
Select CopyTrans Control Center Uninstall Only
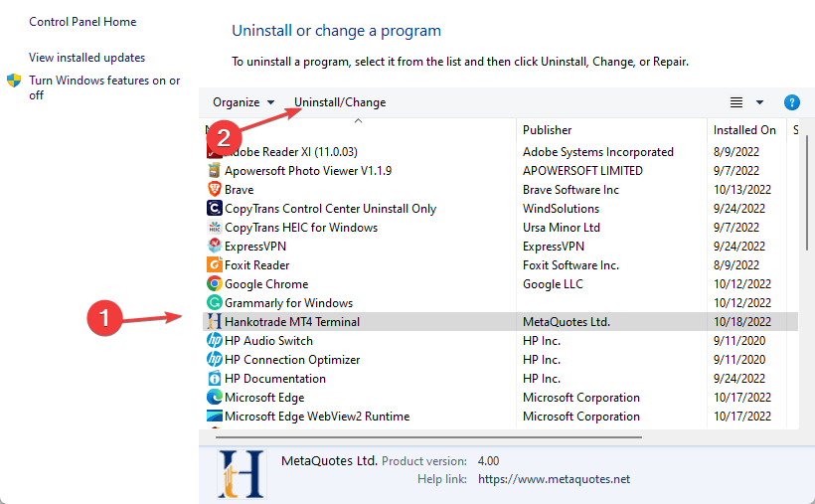pyautogui.click(x=331, y=208)
